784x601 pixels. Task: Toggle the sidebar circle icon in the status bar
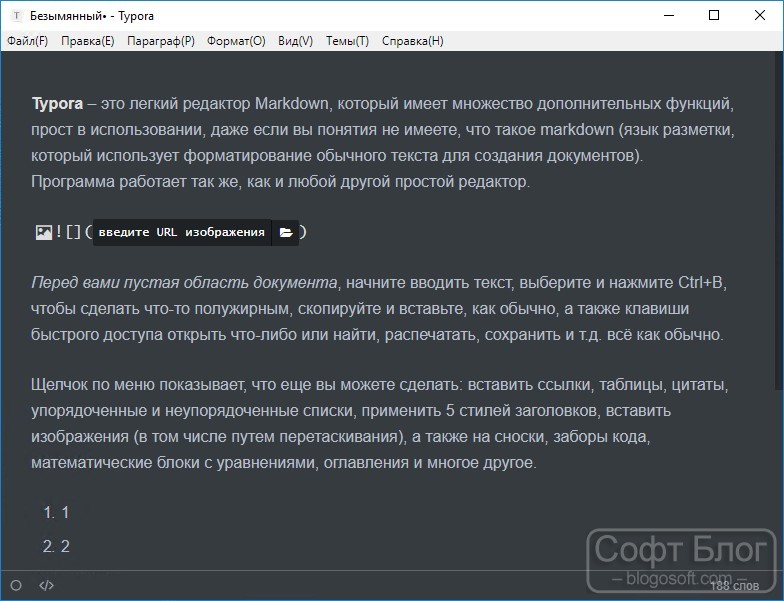click(16, 585)
